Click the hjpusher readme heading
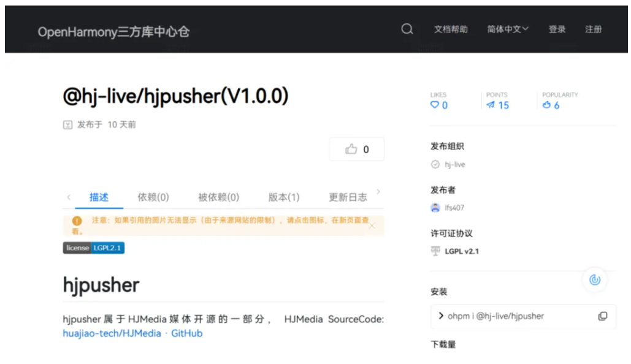This screenshot has width=631, height=364. [x=101, y=285]
